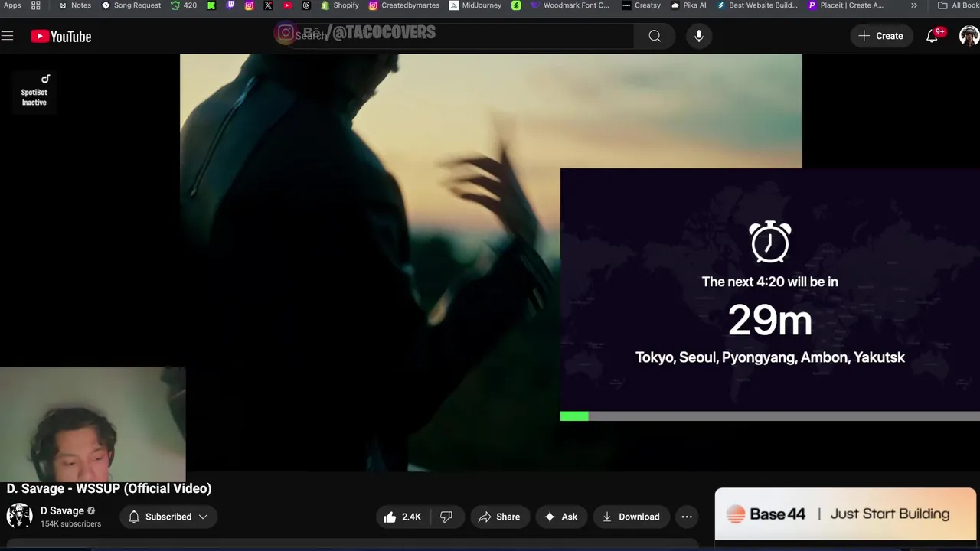
Task: Click the webcam overlay thumbnail
Action: (92, 425)
